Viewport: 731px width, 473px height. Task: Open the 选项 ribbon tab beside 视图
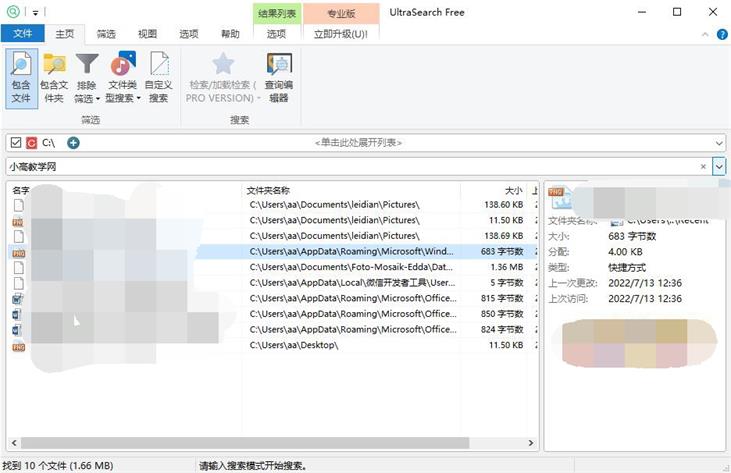(x=189, y=34)
